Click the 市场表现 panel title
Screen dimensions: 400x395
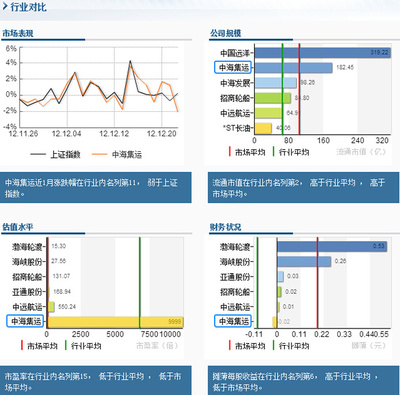[x=18, y=33]
